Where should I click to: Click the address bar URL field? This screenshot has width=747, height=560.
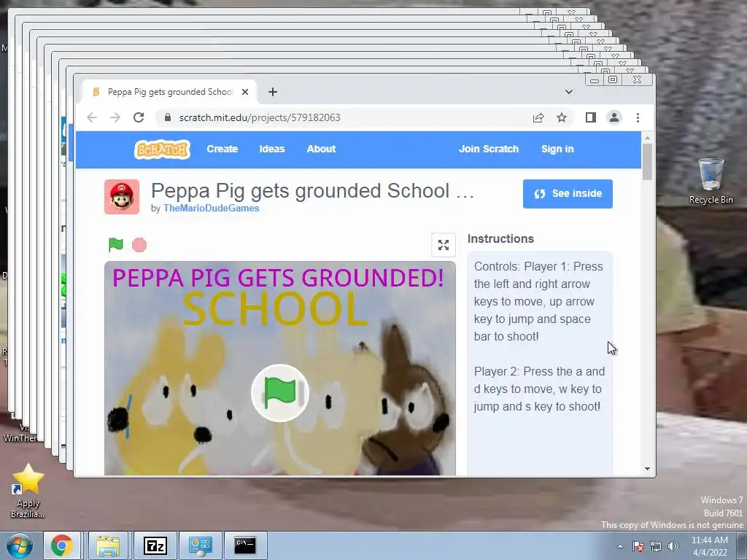click(343, 117)
